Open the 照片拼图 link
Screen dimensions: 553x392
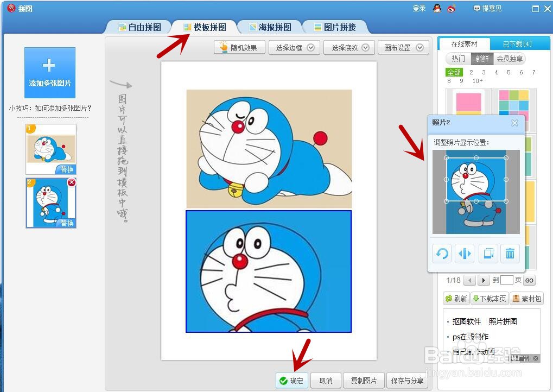point(503,321)
